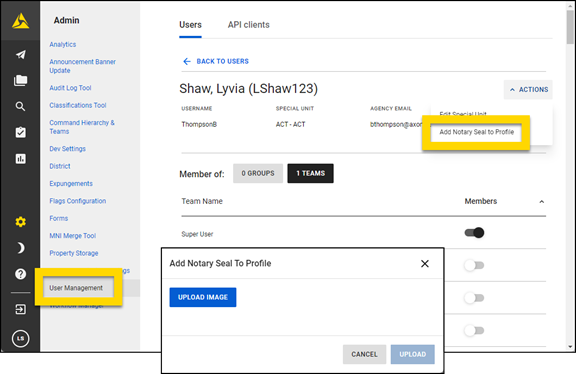Open the LS user avatar
Image resolution: width=576 pixels, height=374 pixels.
21,338
